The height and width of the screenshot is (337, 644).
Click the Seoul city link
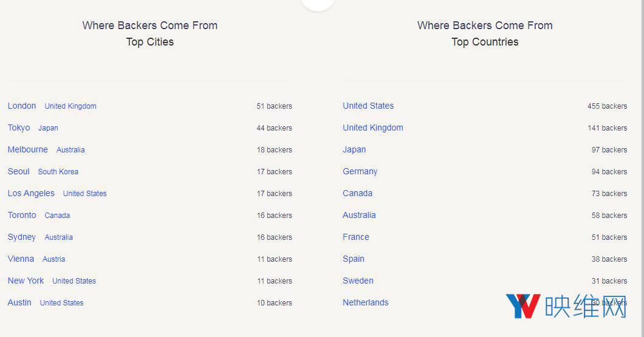point(19,171)
